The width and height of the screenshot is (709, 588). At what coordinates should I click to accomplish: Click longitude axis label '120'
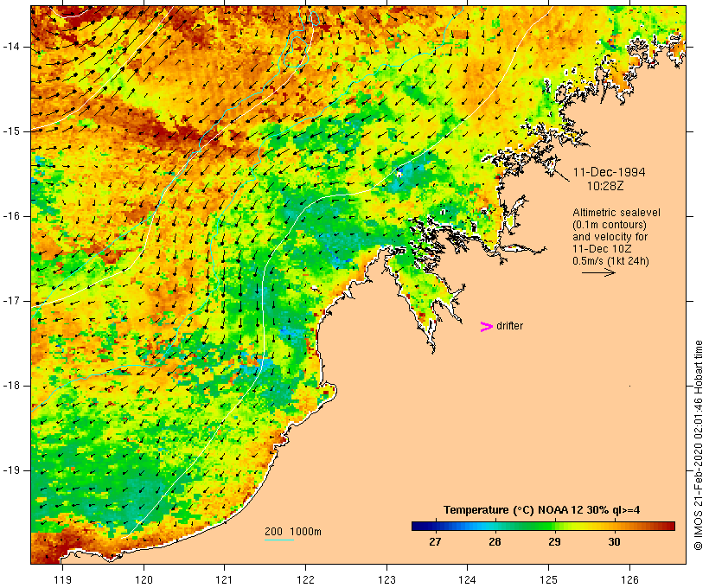tap(144, 579)
